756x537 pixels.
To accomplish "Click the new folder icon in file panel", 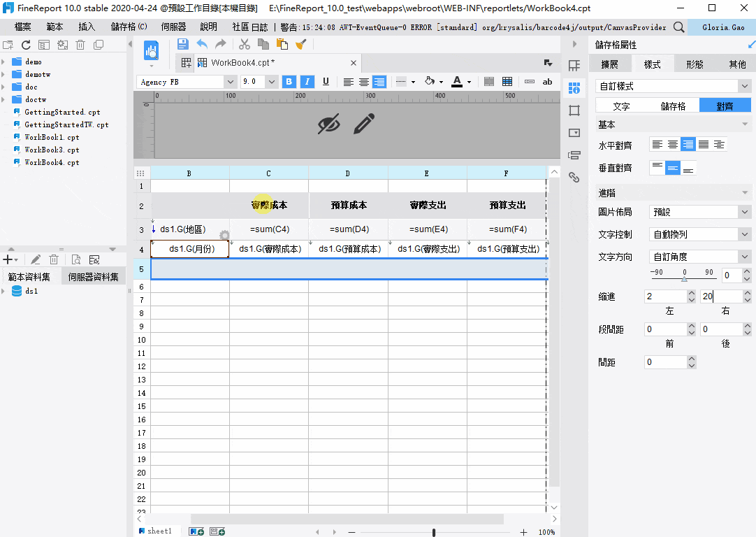I will 8,45.
